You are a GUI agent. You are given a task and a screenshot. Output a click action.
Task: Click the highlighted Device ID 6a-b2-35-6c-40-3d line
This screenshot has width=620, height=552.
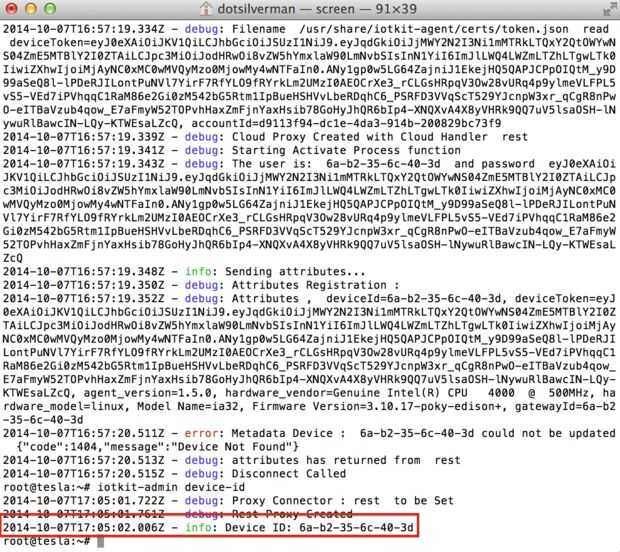point(208,527)
